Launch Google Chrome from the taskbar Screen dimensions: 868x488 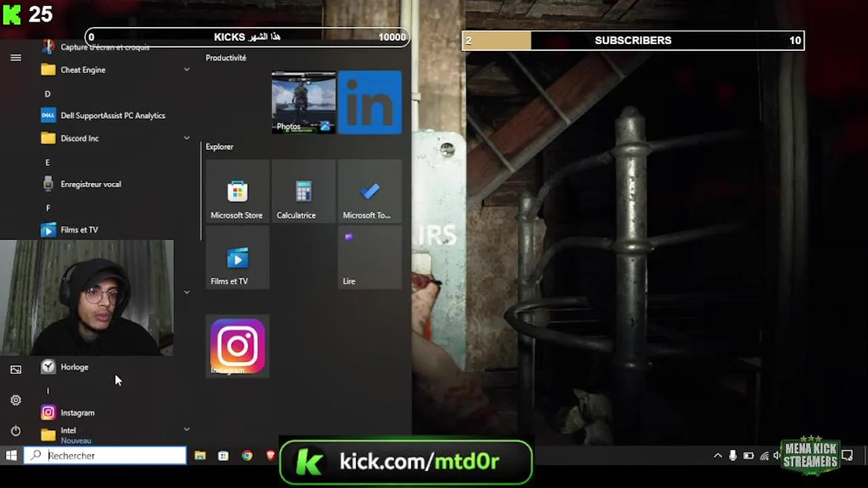248,455
